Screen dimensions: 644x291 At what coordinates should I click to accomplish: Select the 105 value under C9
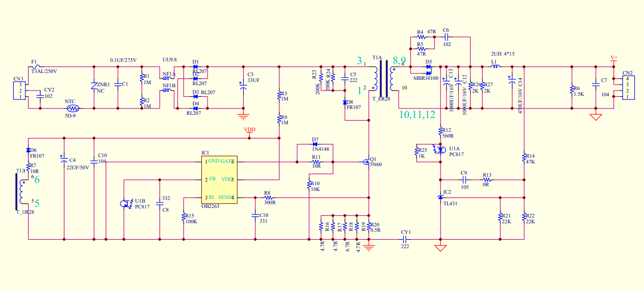pos(464,187)
